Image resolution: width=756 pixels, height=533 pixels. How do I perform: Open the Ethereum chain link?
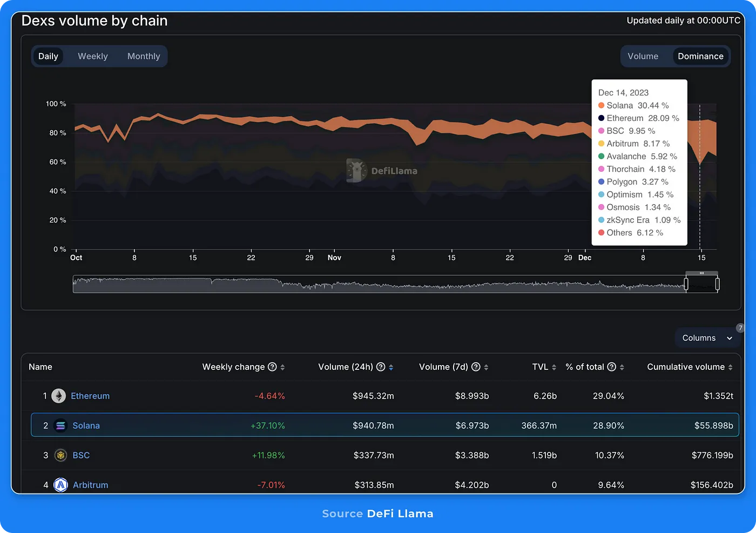tap(90, 396)
